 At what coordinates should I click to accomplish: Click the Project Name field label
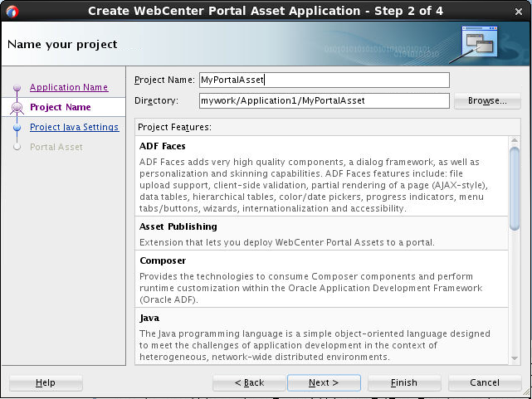tap(164, 80)
